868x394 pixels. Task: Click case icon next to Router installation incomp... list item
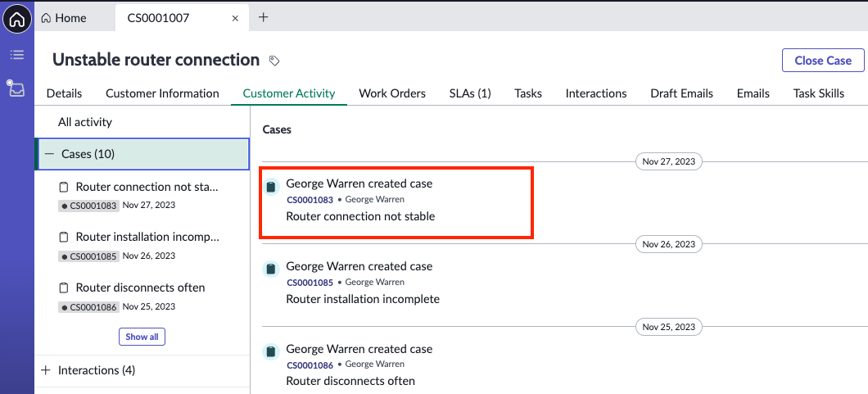click(x=64, y=238)
